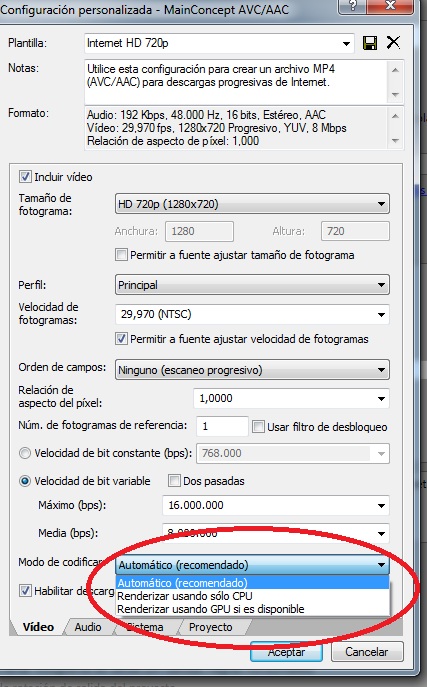Click the help question mark button

[353, 6]
